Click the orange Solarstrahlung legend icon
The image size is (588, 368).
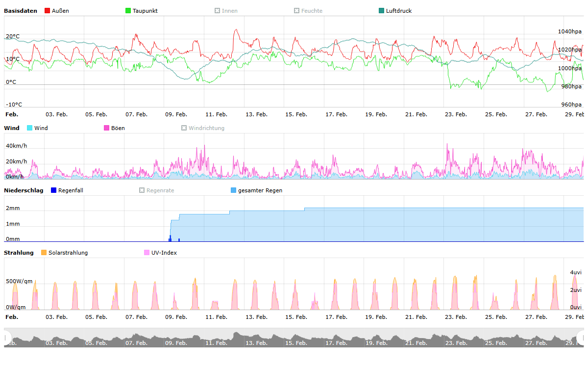coord(44,253)
